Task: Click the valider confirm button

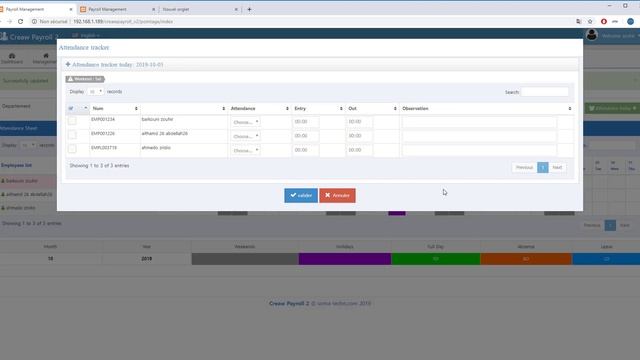Action: pos(301,196)
